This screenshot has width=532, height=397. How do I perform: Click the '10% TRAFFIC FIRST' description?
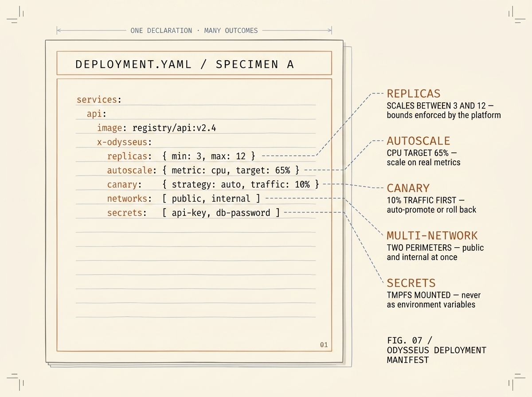431,205
